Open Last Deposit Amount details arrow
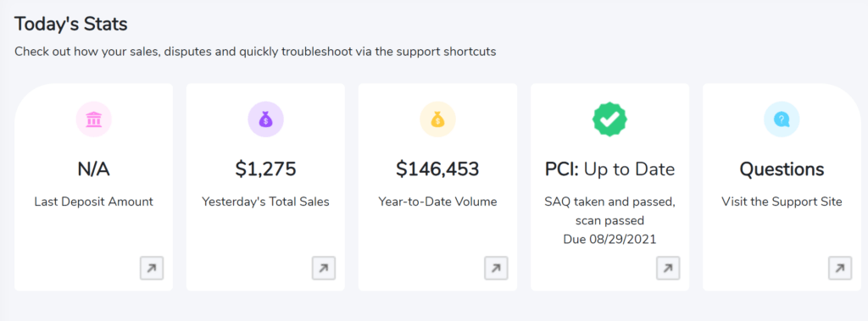 tap(152, 268)
